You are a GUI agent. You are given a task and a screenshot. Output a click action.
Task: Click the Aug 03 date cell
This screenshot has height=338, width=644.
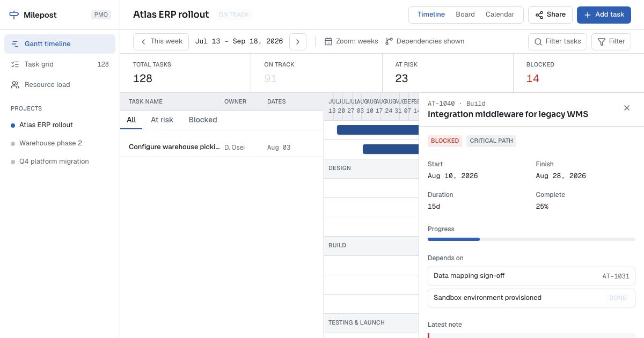coord(279,148)
